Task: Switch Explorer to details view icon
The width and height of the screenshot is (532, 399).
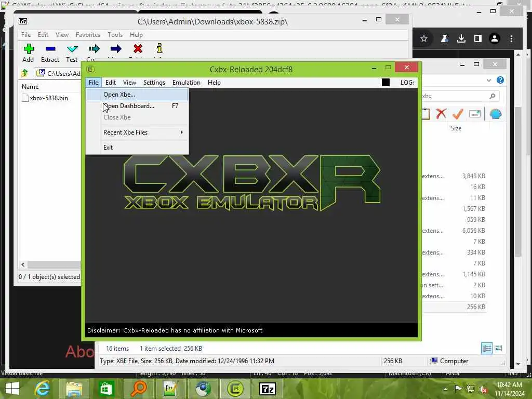Action: (x=486, y=349)
